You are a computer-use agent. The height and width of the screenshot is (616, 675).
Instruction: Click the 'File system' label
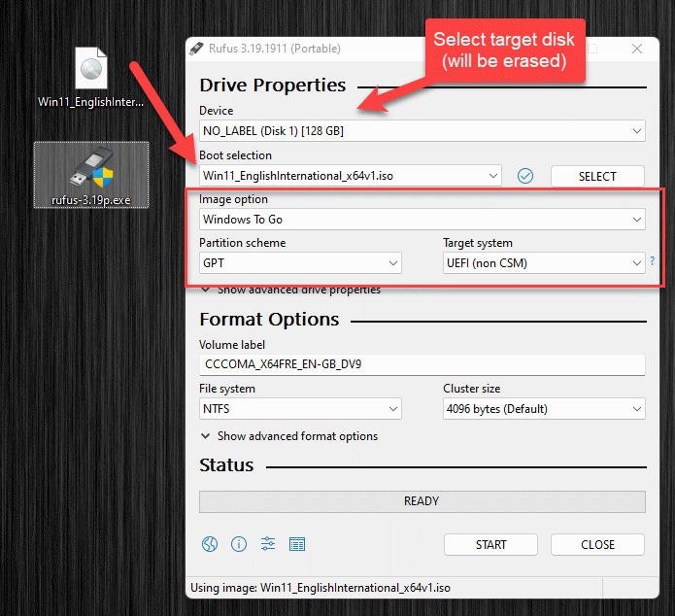click(x=227, y=389)
